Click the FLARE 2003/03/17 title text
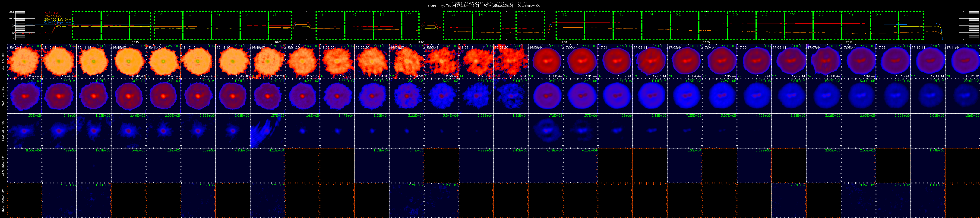 [x=490, y=3]
